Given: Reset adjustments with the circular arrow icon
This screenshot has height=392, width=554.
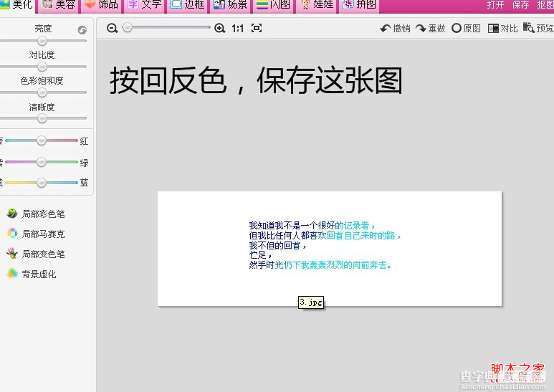Looking at the screenshot, I should tap(82, 30).
